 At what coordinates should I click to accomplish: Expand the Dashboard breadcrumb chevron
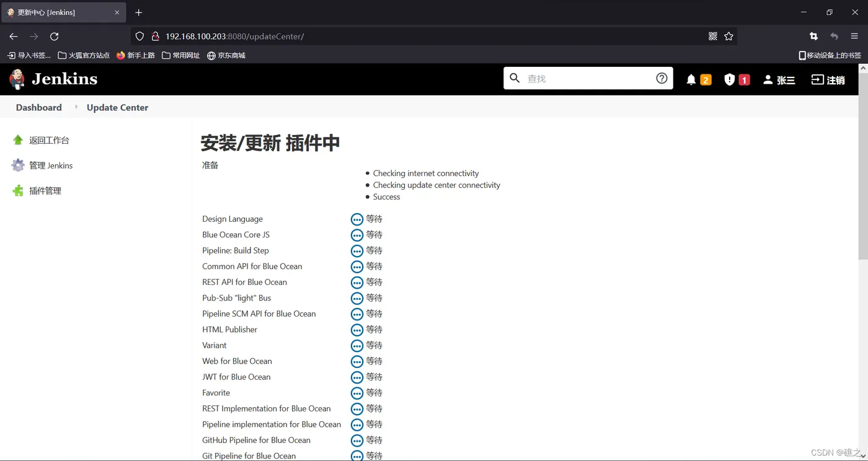[76, 107]
